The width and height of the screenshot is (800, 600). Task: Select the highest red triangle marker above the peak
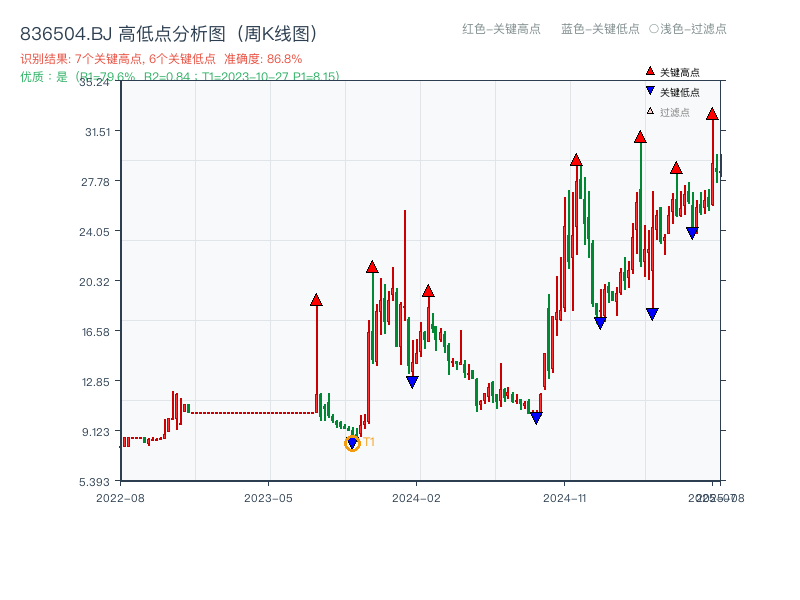(x=712, y=115)
